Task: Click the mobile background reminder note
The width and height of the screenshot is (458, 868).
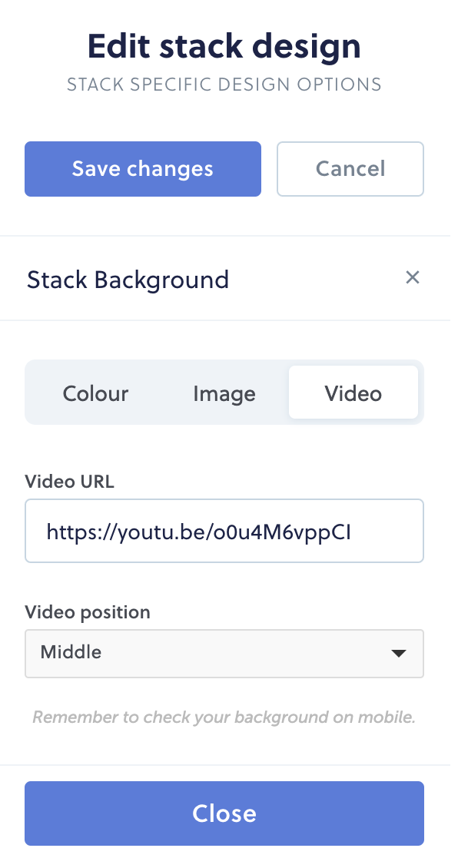Action: 224,717
